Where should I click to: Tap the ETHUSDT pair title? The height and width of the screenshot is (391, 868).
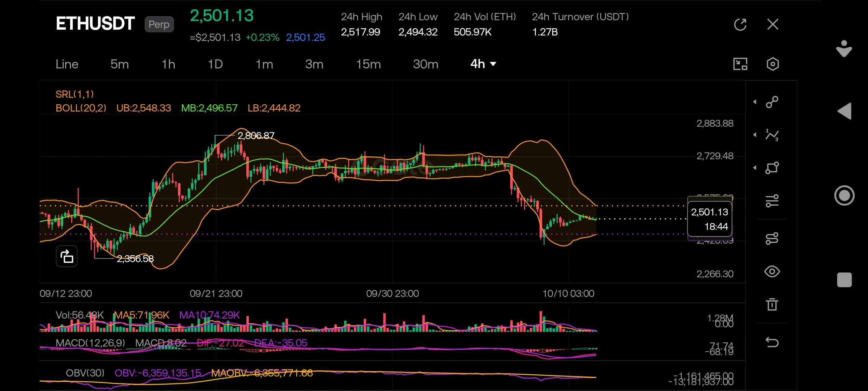[x=95, y=24]
